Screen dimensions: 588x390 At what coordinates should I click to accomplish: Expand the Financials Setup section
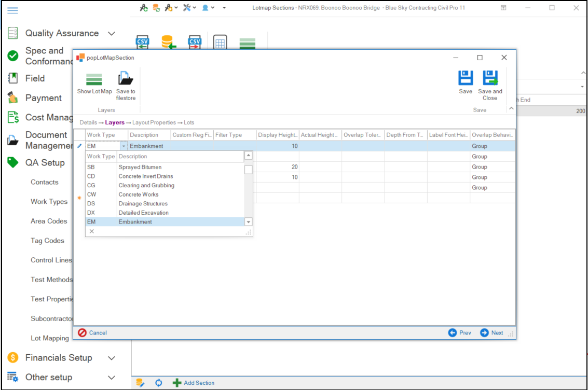point(111,357)
